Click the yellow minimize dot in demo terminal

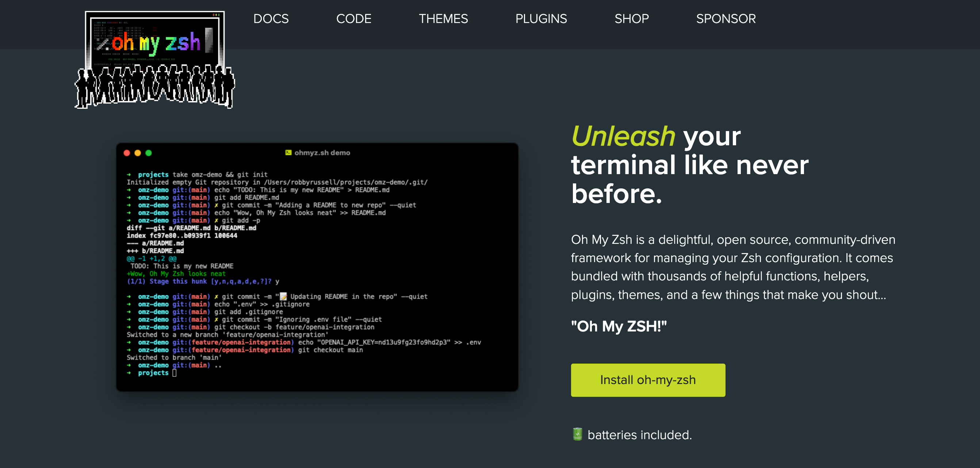[138, 153]
